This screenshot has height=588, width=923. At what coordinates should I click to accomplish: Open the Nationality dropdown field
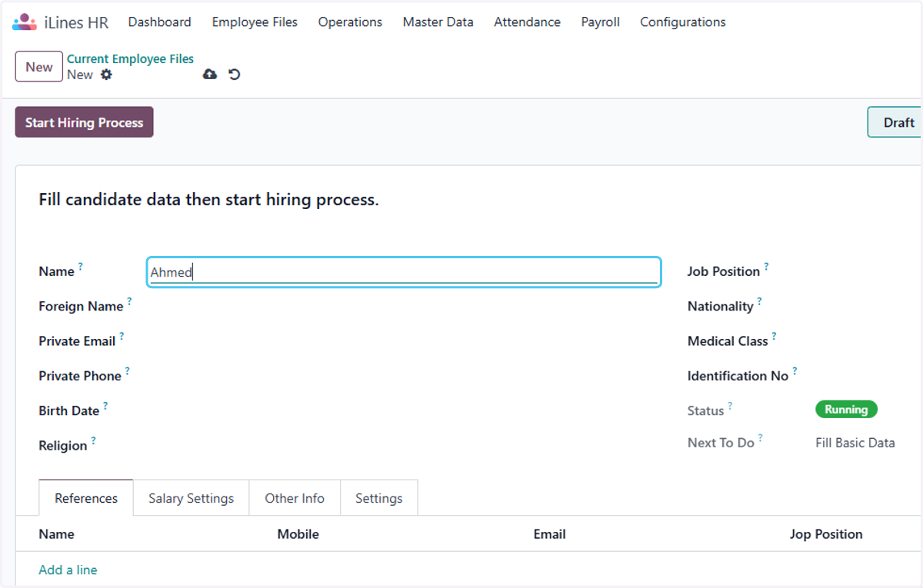pos(869,306)
